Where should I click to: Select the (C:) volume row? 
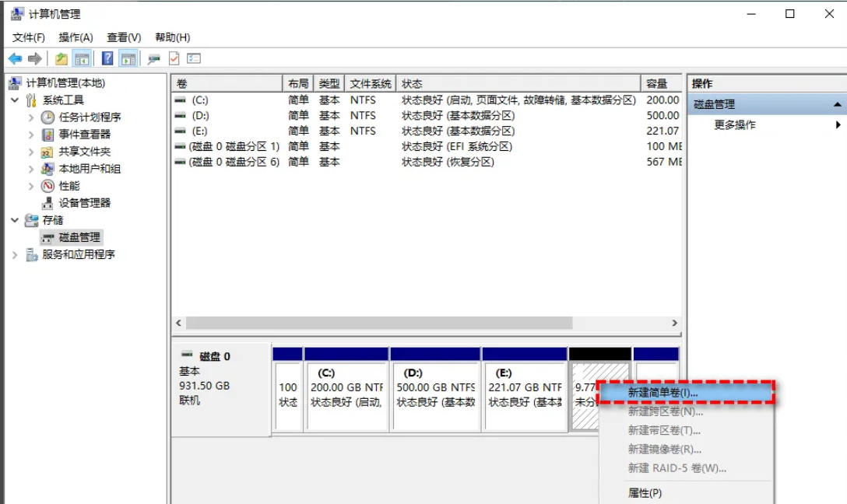coord(427,100)
